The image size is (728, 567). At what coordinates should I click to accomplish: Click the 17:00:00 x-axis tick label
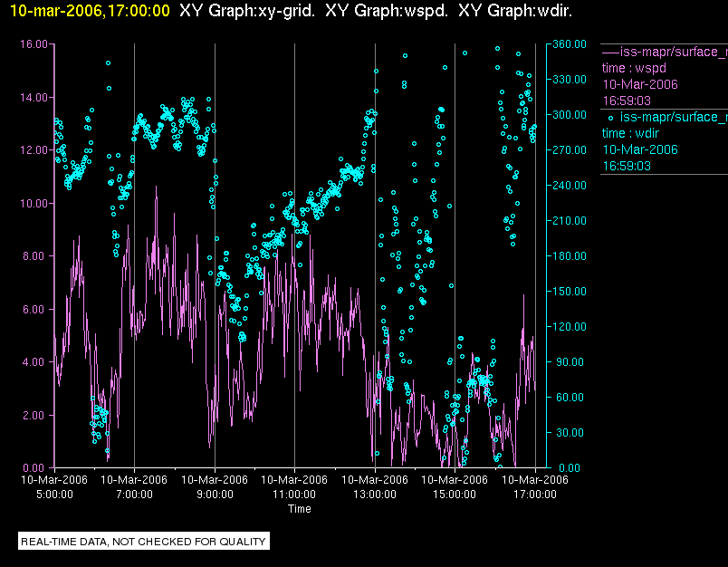(x=534, y=495)
